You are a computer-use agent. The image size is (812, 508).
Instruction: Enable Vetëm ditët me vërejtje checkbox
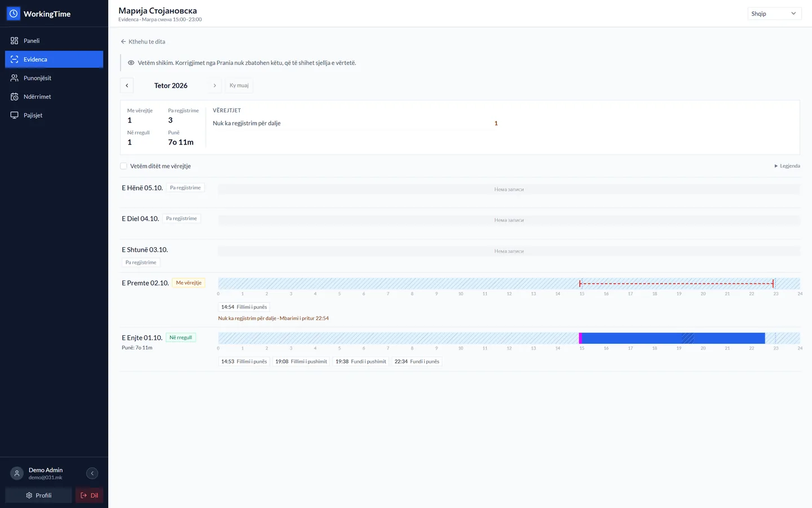[x=123, y=166]
